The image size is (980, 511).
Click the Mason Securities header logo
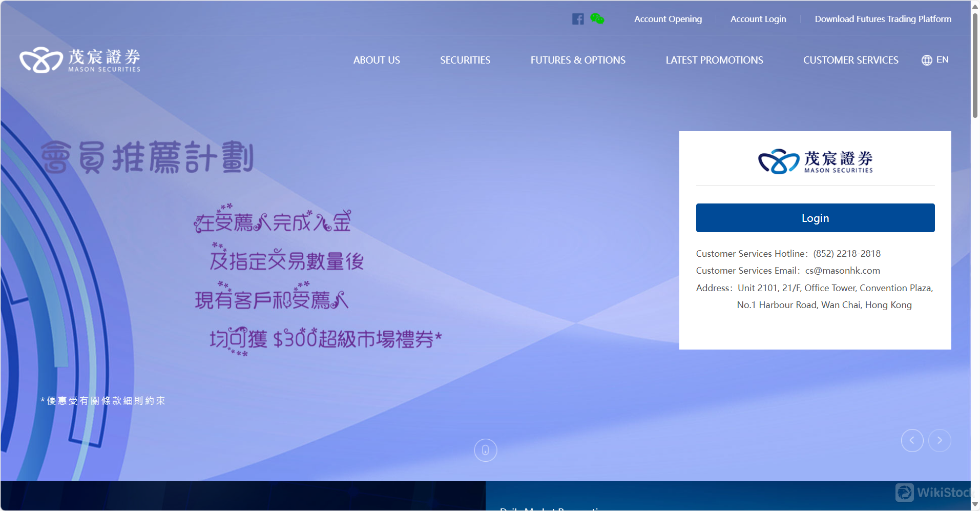pos(80,60)
